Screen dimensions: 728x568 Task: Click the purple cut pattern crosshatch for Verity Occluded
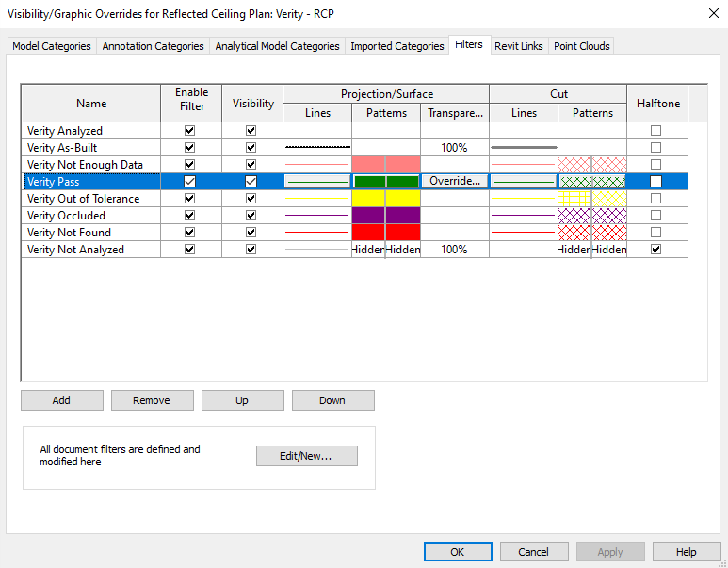point(592,216)
